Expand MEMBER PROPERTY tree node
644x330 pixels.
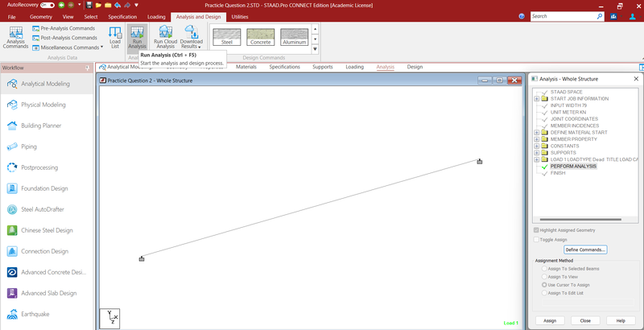click(x=537, y=139)
